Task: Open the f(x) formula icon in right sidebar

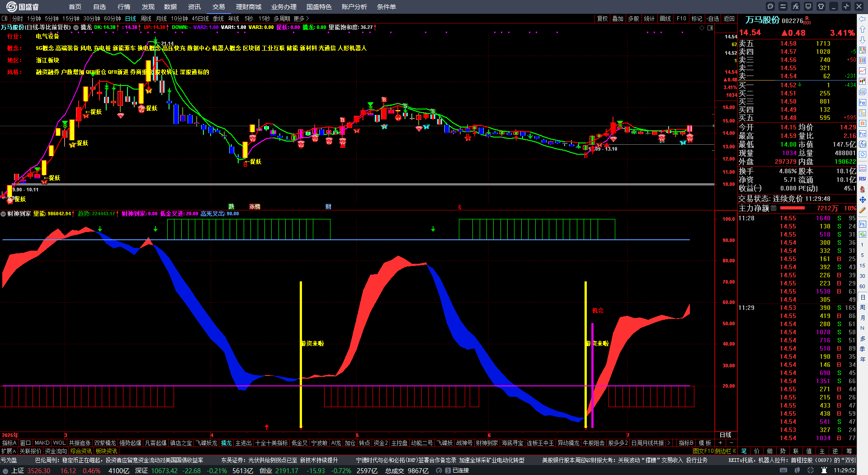Action: (x=863, y=144)
